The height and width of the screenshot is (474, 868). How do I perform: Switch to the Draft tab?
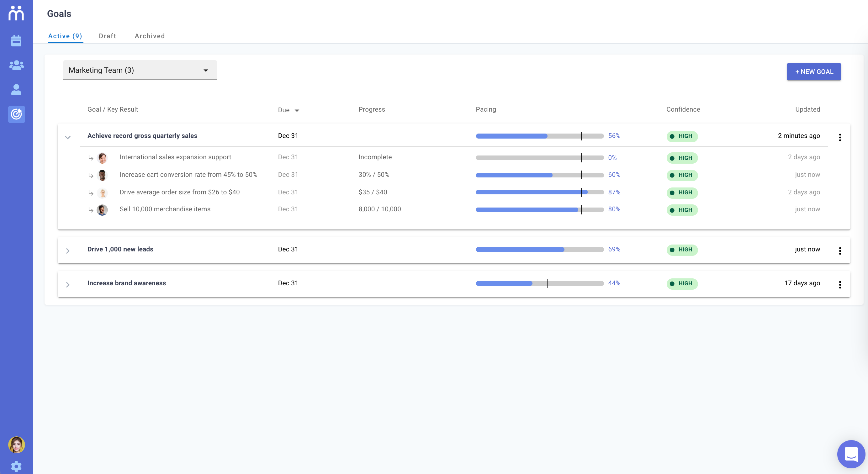(x=108, y=36)
